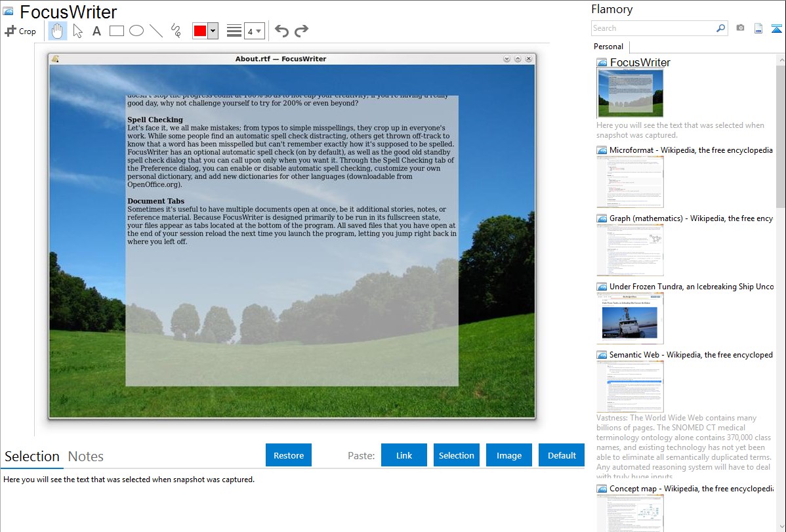Paste as Image
Image resolution: width=786 pixels, height=532 pixels.
pyautogui.click(x=509, y=455)
